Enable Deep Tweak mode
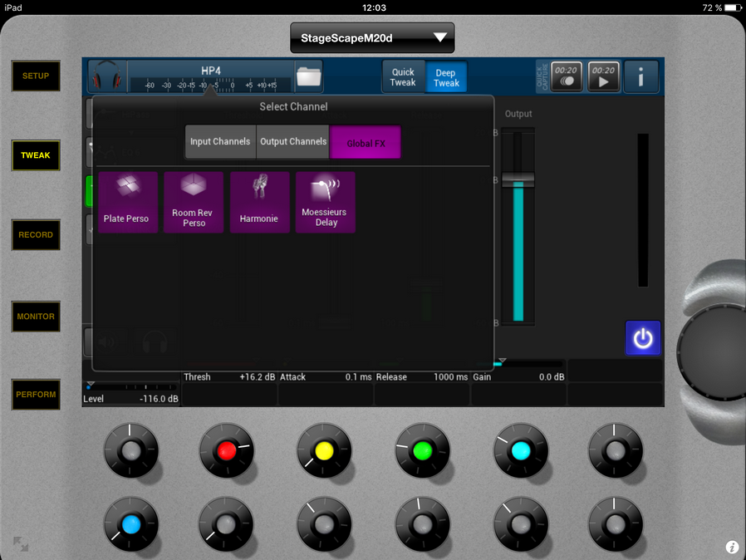746x560 pixels. tap(446, 77)
